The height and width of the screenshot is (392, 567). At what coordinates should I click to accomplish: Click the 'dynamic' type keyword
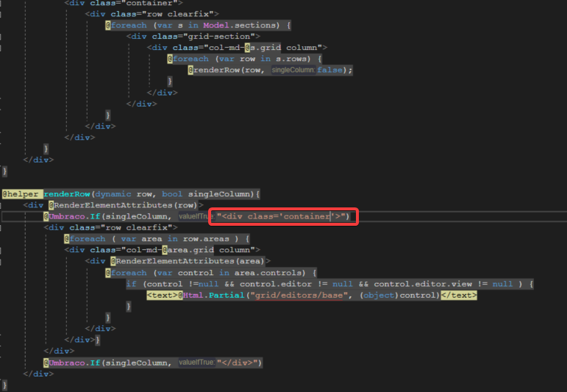point(113,194)
